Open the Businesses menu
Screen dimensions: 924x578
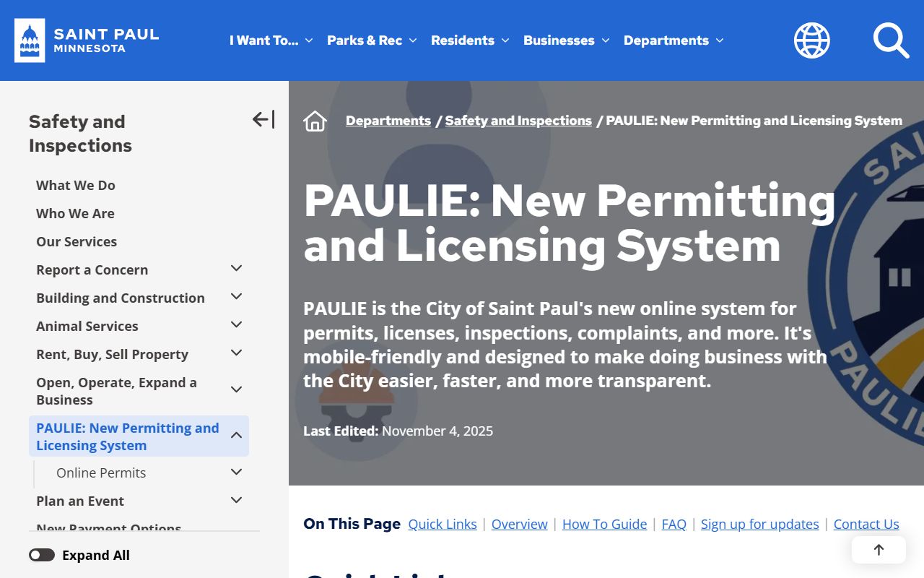coord(567,40)
